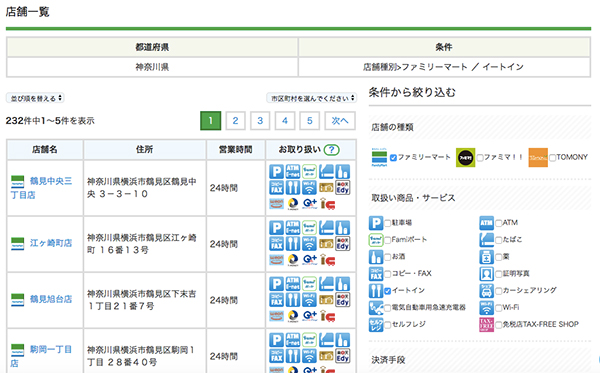Image resolution: width=600 pixels, height=373 pixels.
Task: Open the 鶴見旭台店 store link
Action: tap(51, 299)
